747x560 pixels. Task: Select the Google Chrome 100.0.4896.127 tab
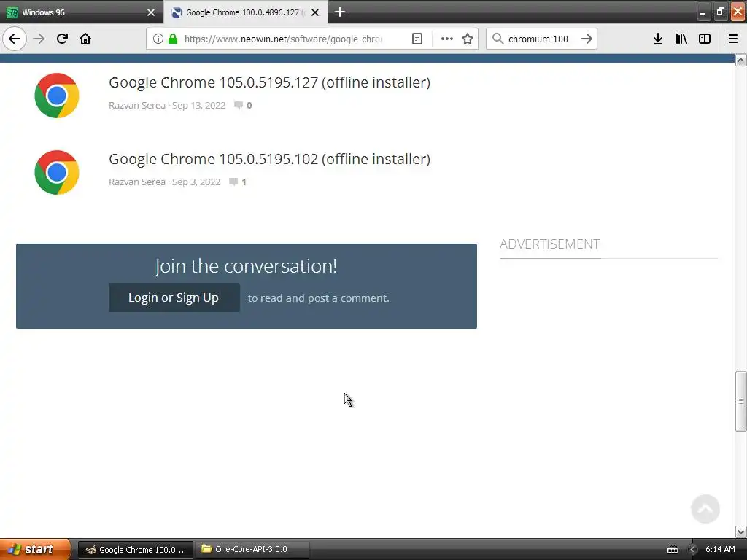tap(245, 12)
